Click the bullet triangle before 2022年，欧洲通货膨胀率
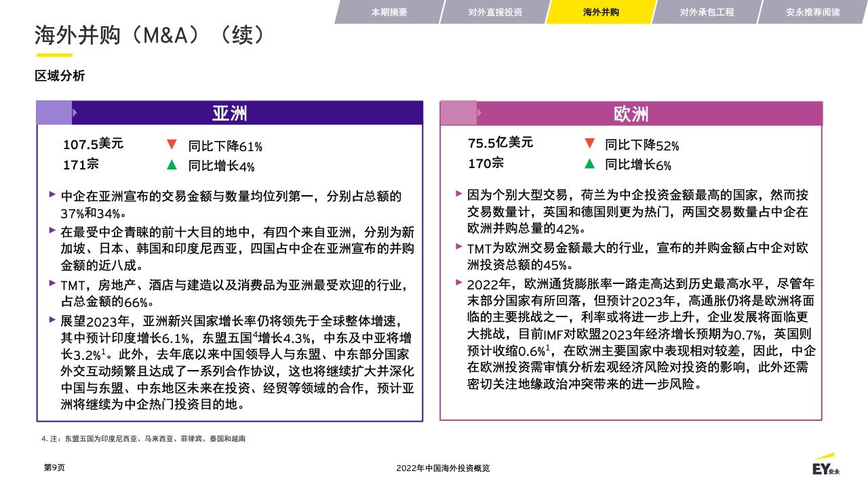 [x=459, y=282]
